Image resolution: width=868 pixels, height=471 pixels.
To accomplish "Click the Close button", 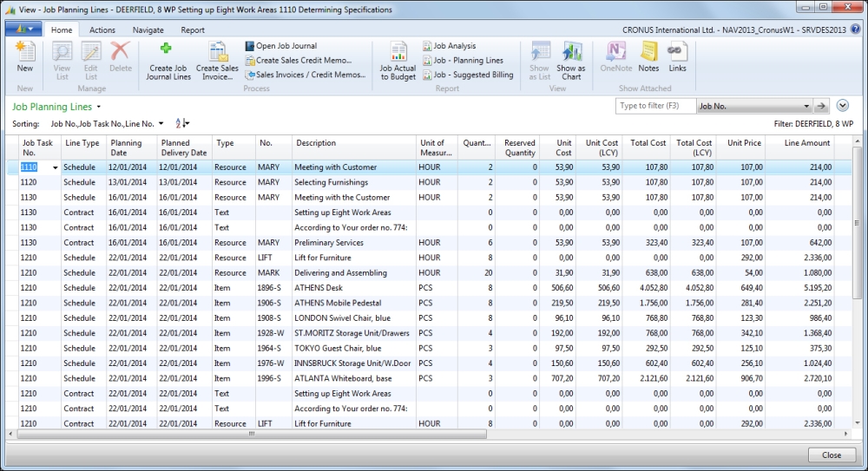I will click(832, 455).
